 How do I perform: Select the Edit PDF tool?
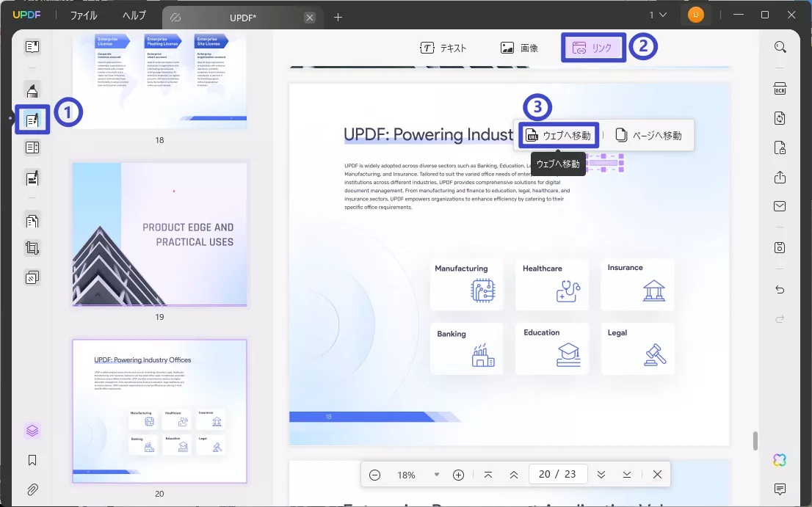point(32,120)
